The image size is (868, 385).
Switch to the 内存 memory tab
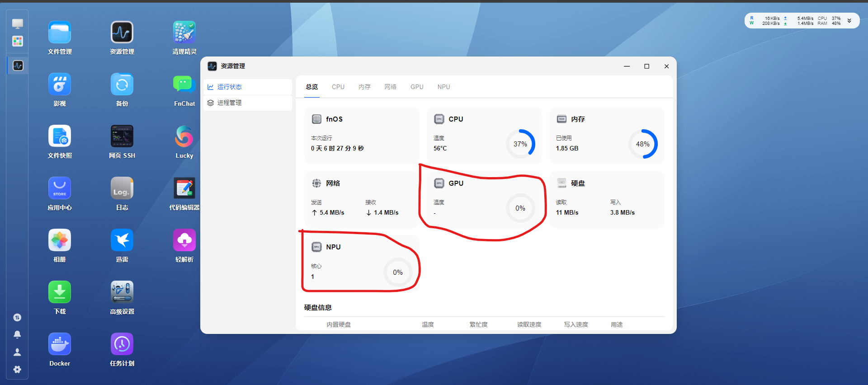[364, 87]
